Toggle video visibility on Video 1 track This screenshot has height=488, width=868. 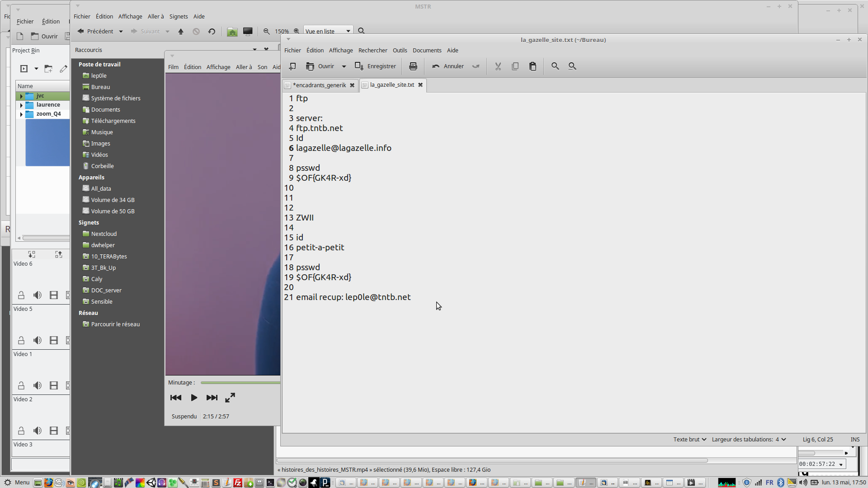[x=54, y=385]
